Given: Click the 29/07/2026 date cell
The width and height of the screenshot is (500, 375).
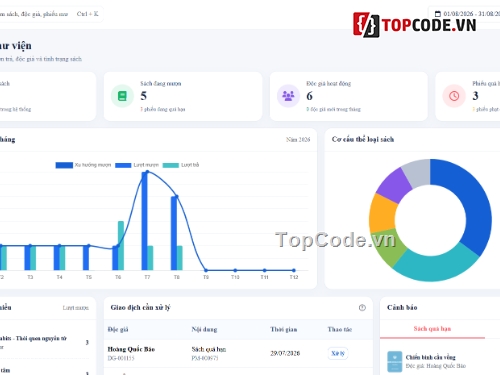Looking at the screenshot, I should coord(285,353).
